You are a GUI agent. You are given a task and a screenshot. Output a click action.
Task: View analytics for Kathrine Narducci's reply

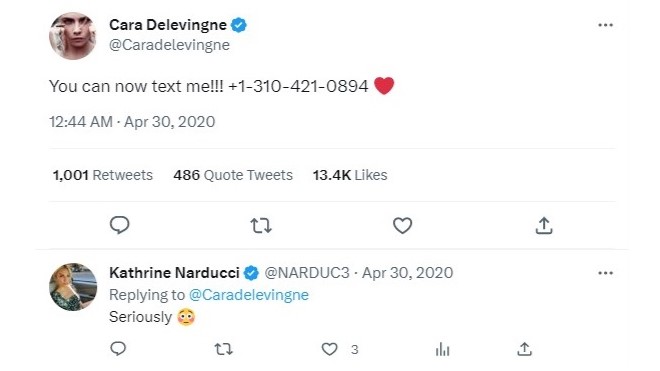pyautogui.click(x=442, y=349)
